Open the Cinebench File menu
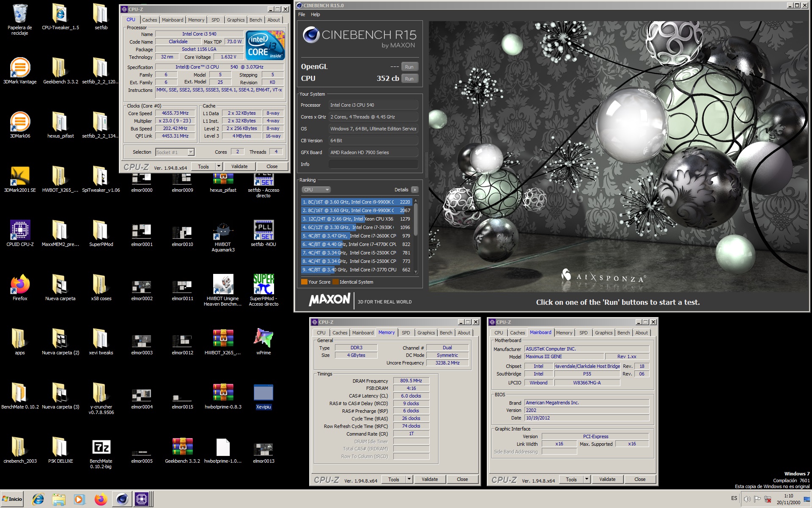This screenshot has height=508, width=812. (302, 14)
